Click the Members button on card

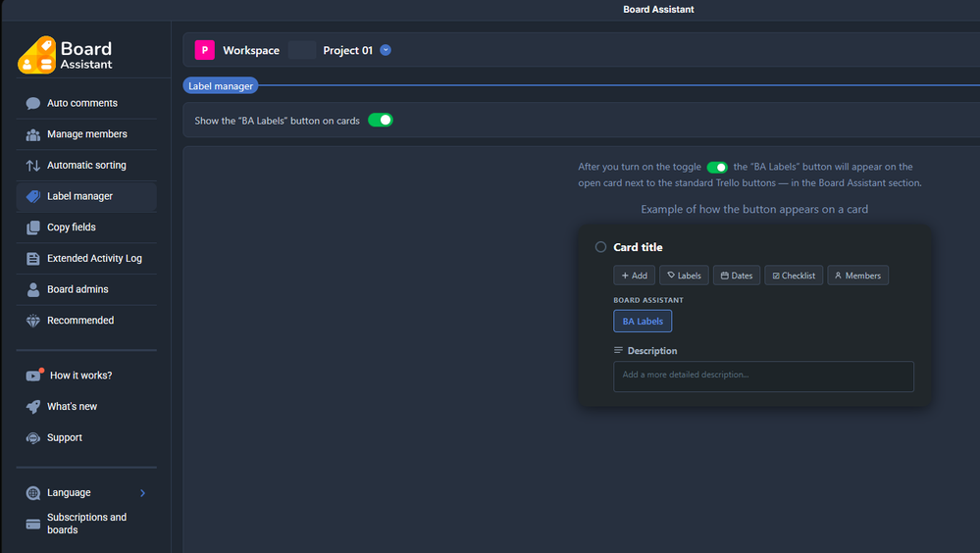pos(858,276)
